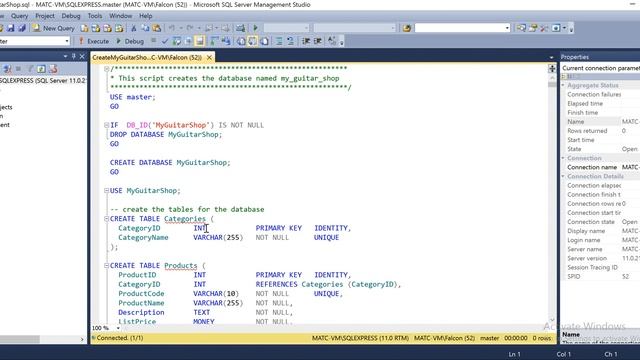The image size is (640, 360).
Task: Click the Save All icon
Action: click(x=22, y=28)
